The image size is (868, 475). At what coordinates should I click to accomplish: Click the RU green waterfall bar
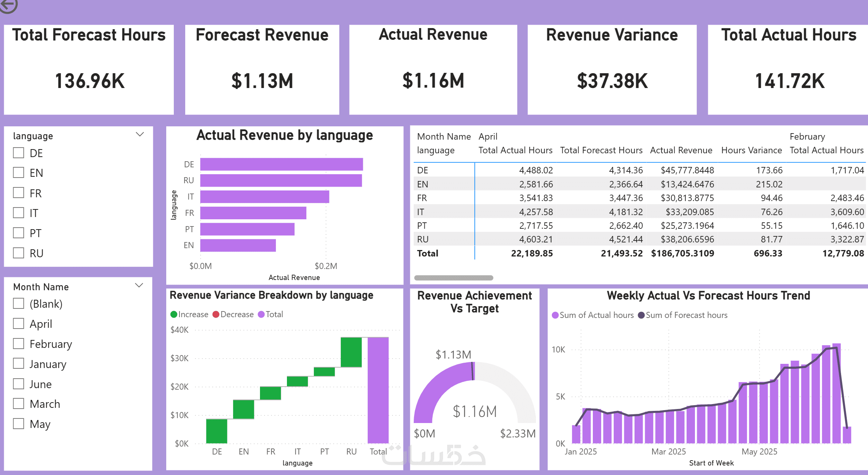(351, 352)
